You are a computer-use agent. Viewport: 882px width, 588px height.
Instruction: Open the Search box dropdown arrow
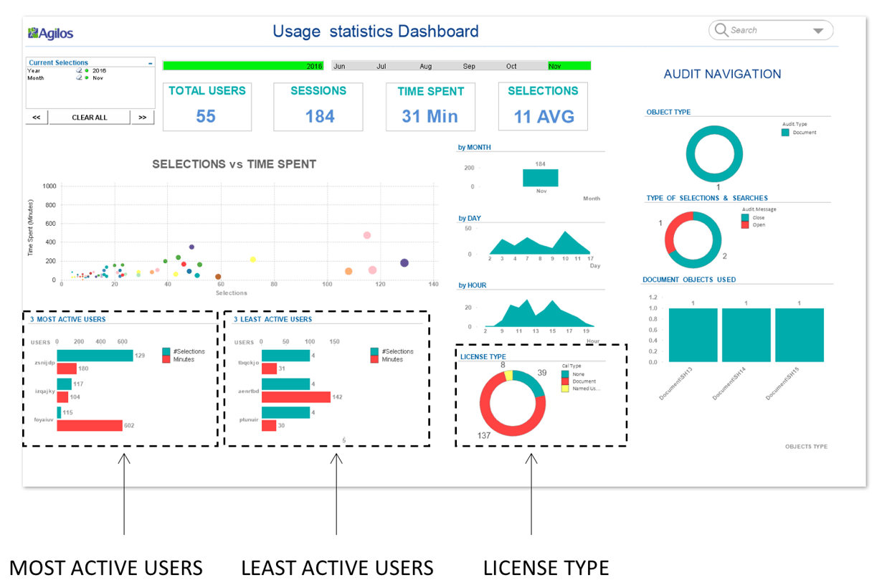click(x=817, y=30)
